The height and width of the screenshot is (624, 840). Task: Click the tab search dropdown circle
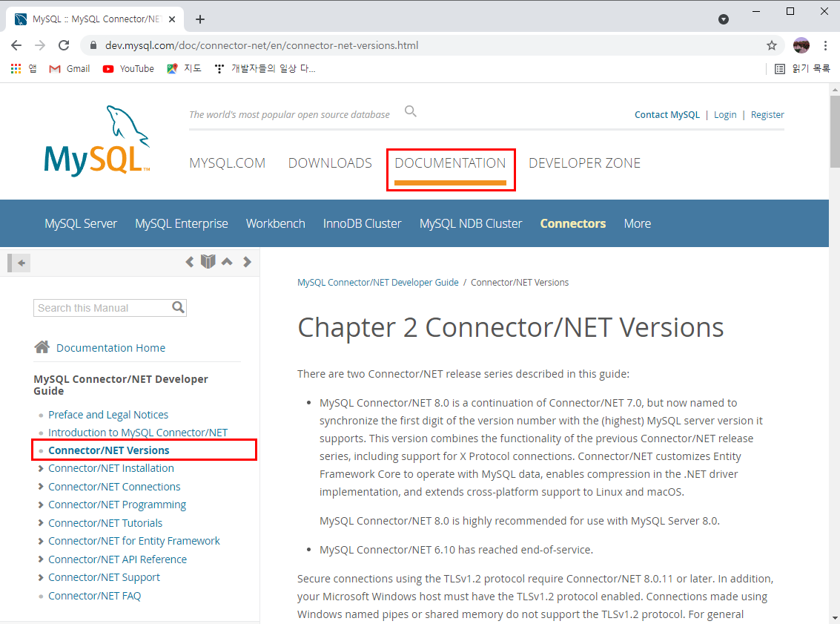pos(723,19)
